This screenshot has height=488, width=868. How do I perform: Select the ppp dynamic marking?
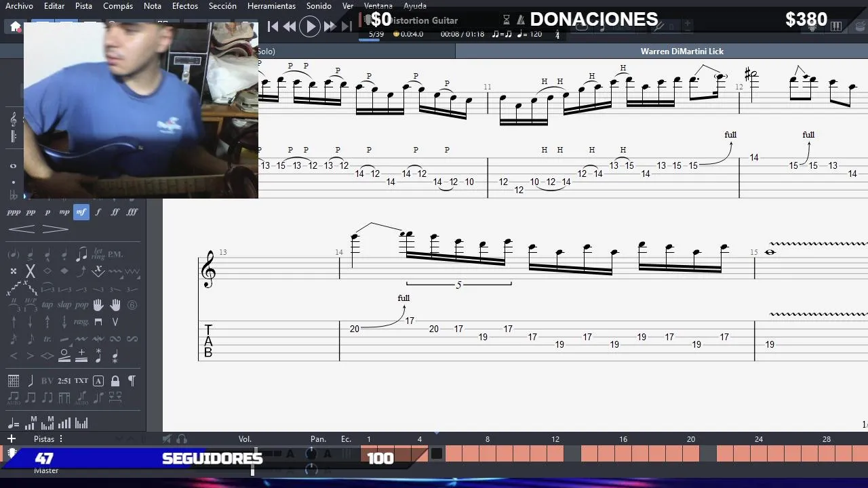(14, 212)
